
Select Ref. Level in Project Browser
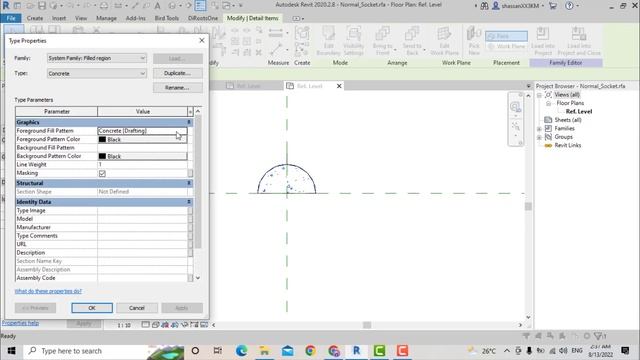(x=579, y=111)
